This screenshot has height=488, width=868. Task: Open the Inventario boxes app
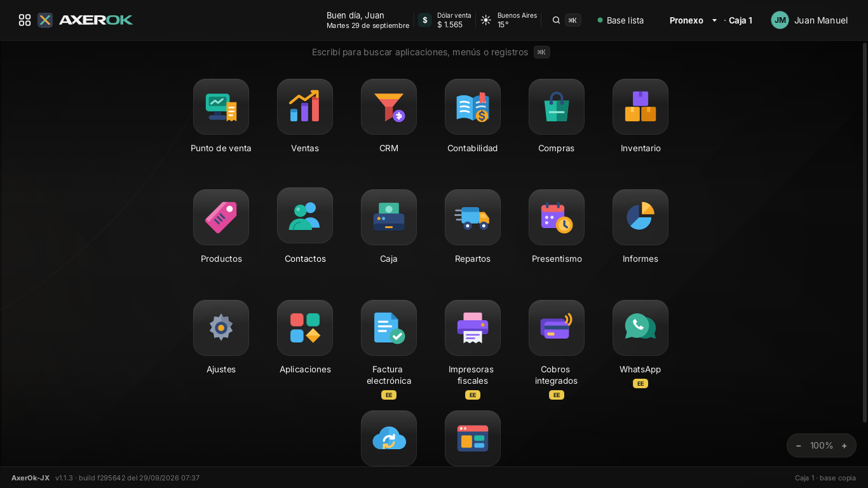pyautogui.click(x=641, y=107)
